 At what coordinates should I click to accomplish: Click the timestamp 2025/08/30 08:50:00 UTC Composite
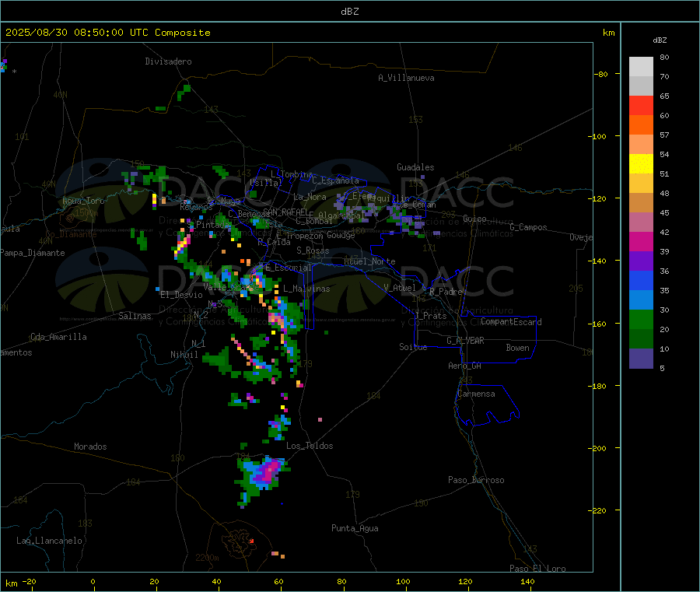click(x=107, y=33)
